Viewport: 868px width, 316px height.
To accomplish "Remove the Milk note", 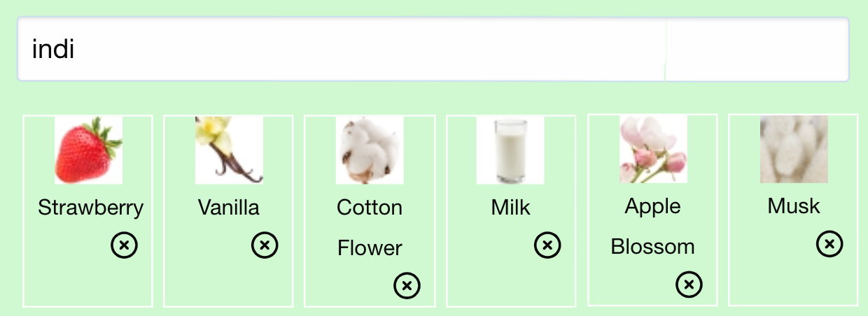I will click(547, 245).
